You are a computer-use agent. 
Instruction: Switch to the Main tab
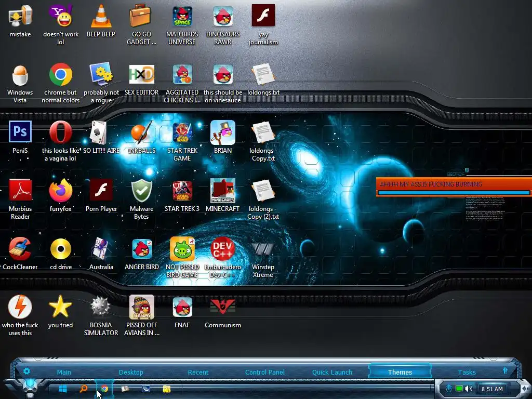64,372
